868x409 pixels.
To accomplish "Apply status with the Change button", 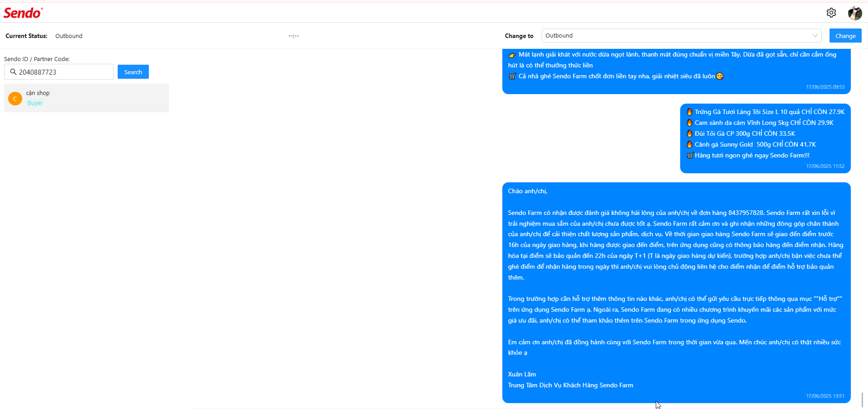I will (x=845, y=36).
